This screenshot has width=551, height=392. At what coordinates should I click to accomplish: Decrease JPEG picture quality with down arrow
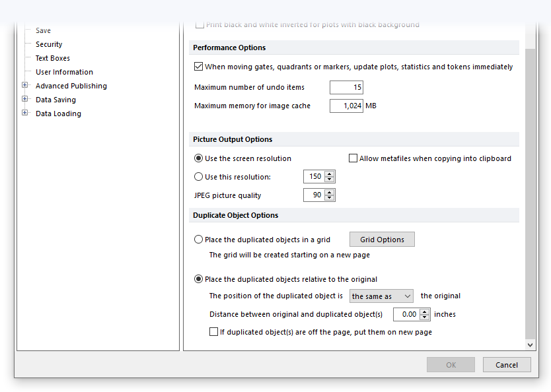330,198
